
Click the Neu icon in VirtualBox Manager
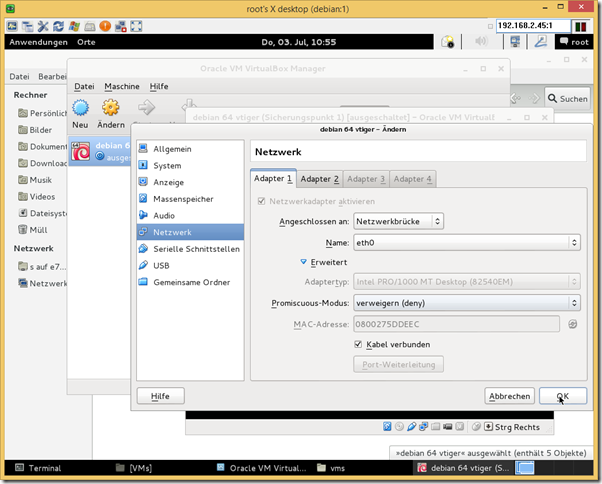(80, 107)
